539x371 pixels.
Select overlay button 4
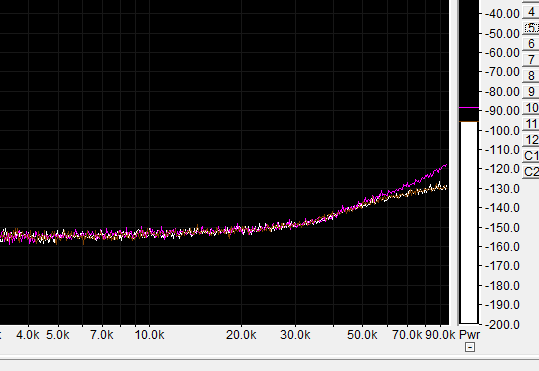tap(531, 12)
